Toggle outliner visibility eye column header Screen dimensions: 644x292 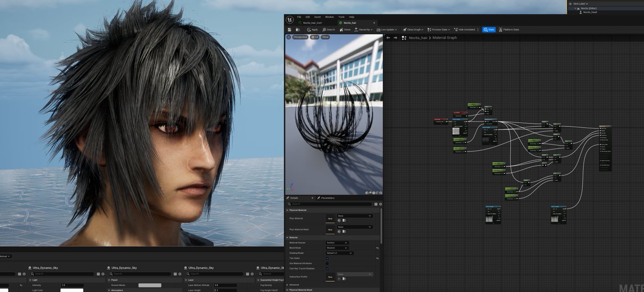pos(570,4)
